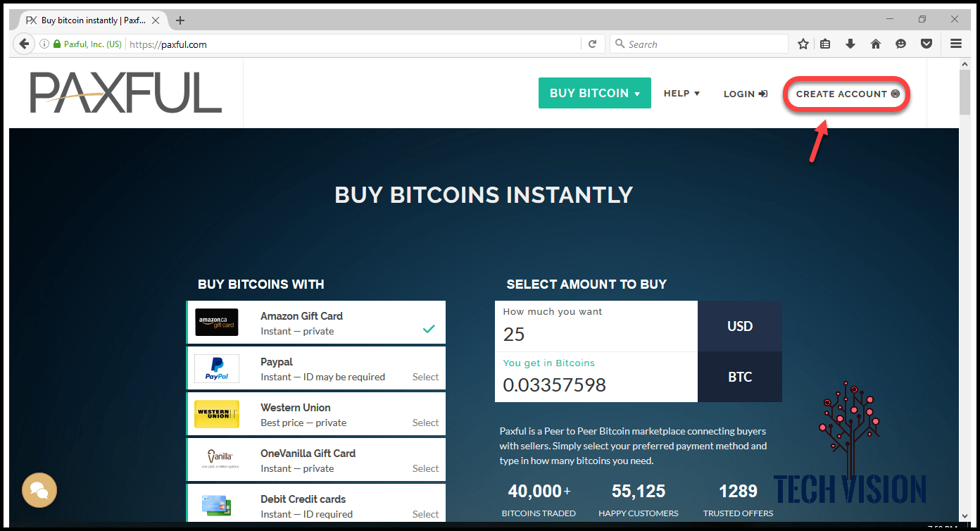Click the LOGIN link
The width and height of the screenshot is (980, 531).
746,94
